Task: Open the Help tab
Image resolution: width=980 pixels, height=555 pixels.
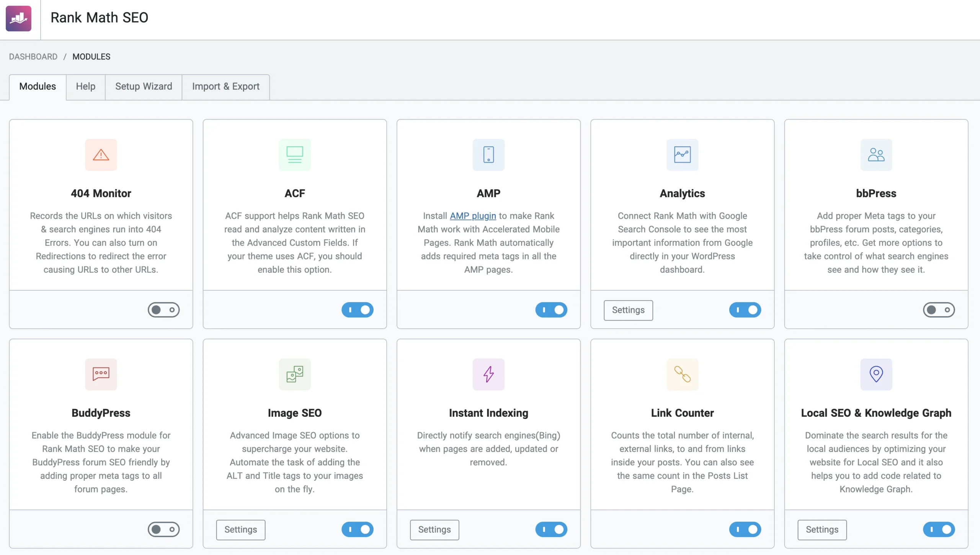Action: click(x=85, y=87)
